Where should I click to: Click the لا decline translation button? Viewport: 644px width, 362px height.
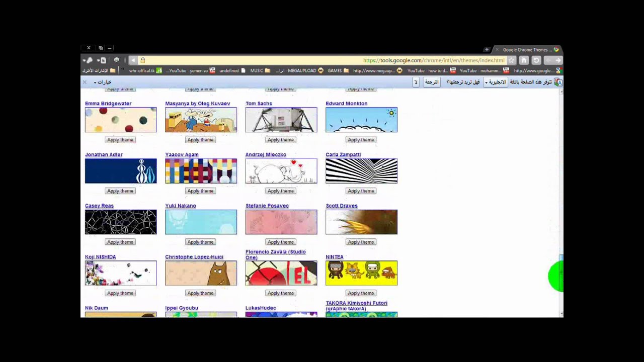(x=416, y=82)
